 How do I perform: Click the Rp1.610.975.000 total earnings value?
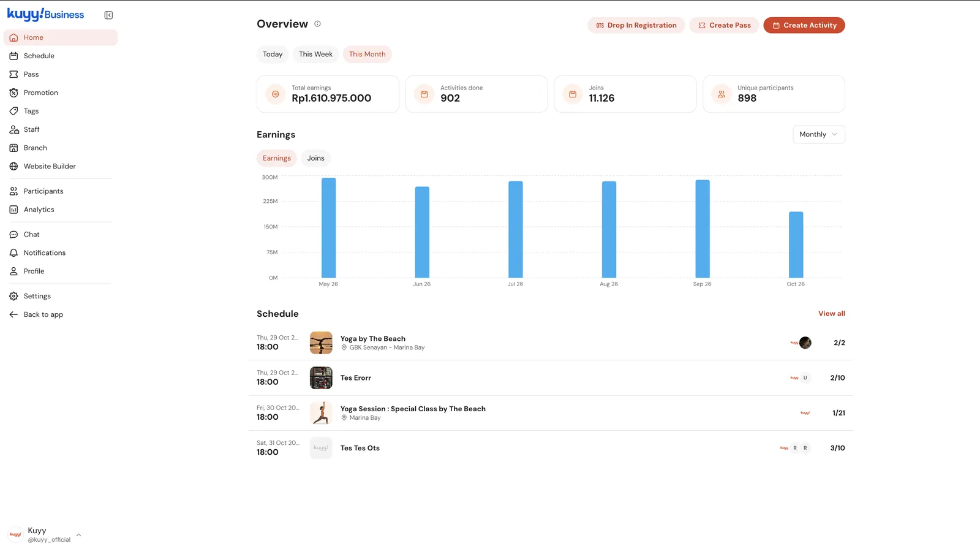tap(331, 98)
